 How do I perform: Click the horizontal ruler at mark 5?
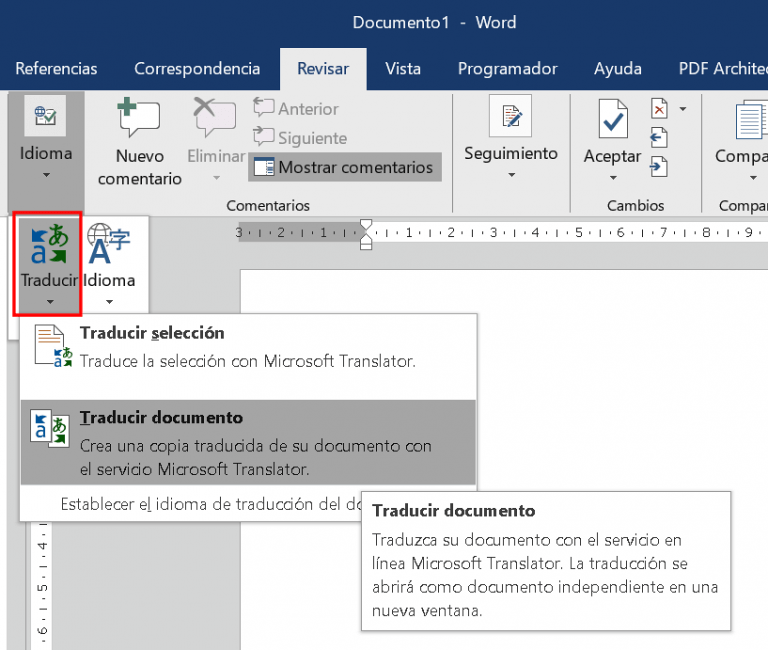(x=578, y=233)
